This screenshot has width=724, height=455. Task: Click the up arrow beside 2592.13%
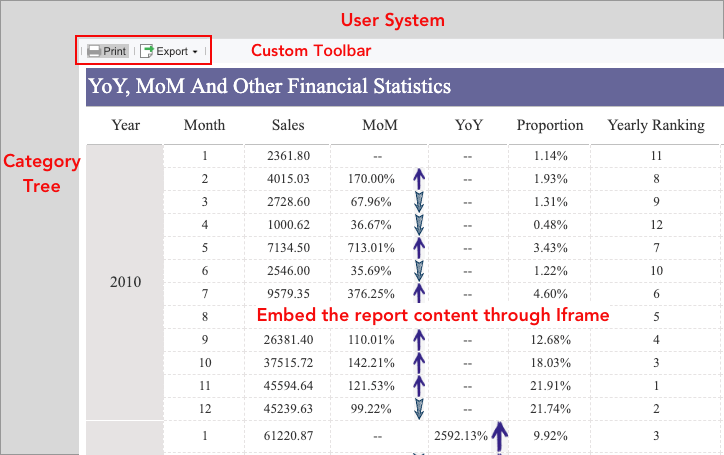point(499,437)
